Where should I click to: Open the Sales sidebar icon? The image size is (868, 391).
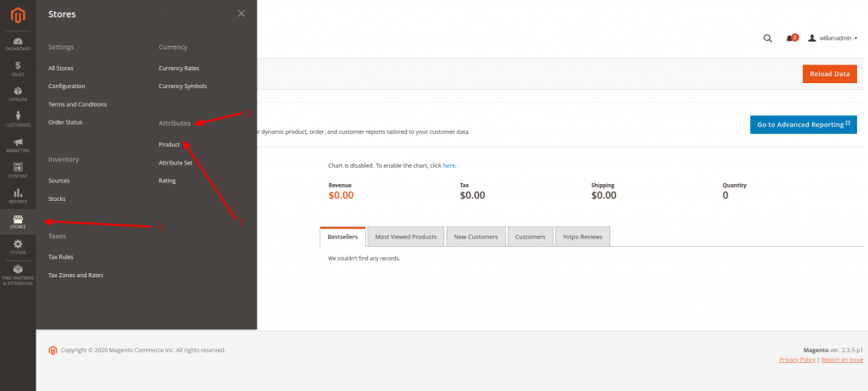click(18, 68)
